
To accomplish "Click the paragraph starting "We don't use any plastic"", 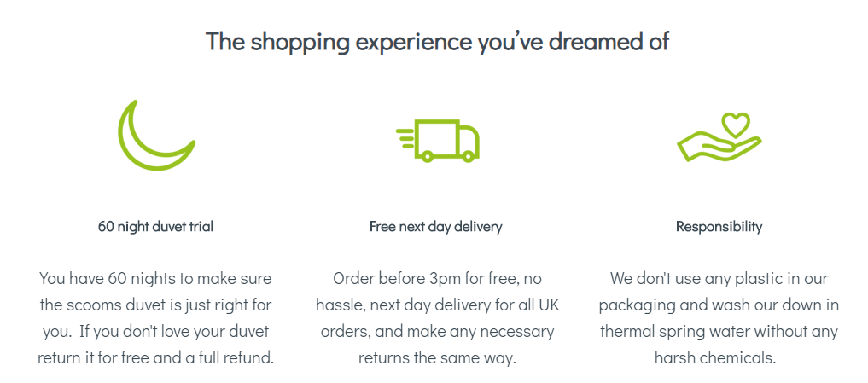I will [x=719, y=317].
